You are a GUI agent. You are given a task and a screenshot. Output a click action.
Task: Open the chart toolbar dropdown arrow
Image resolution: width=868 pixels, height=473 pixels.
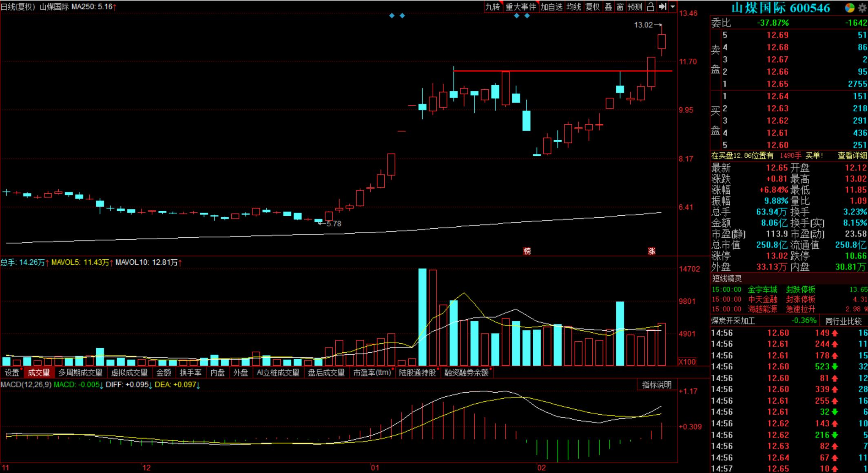[673, 7]
